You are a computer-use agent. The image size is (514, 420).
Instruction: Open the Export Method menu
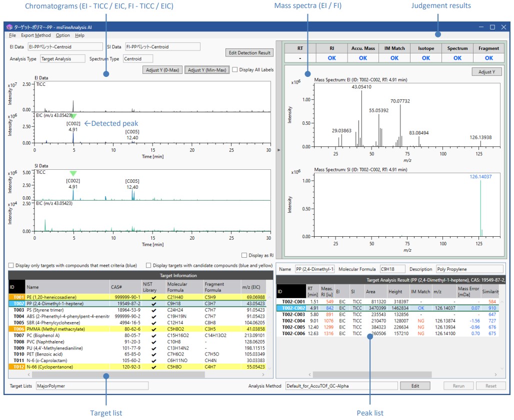[35, 35]
